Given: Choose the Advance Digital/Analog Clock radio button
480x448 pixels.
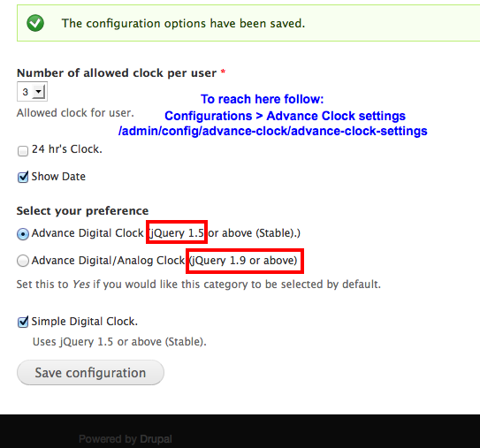Looking at the screenshot, I should [x=23, y=261].
